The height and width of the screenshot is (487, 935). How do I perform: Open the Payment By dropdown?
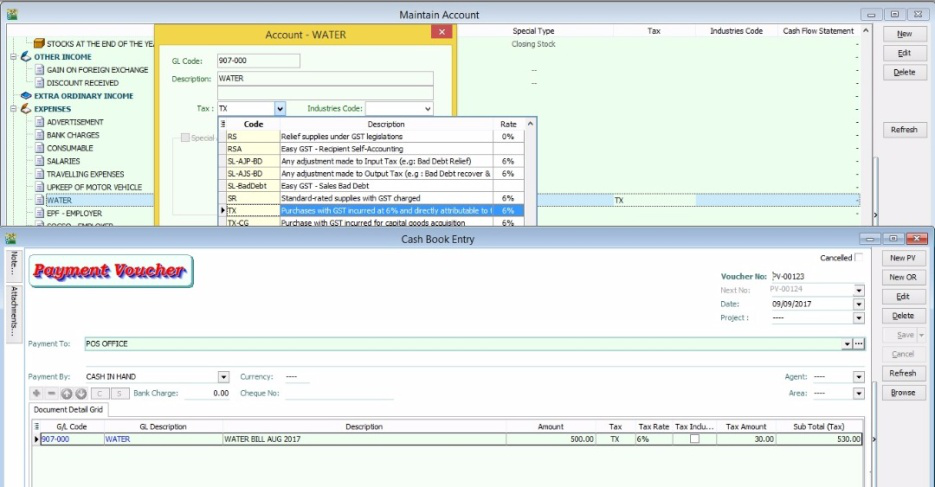click(223, 377)
